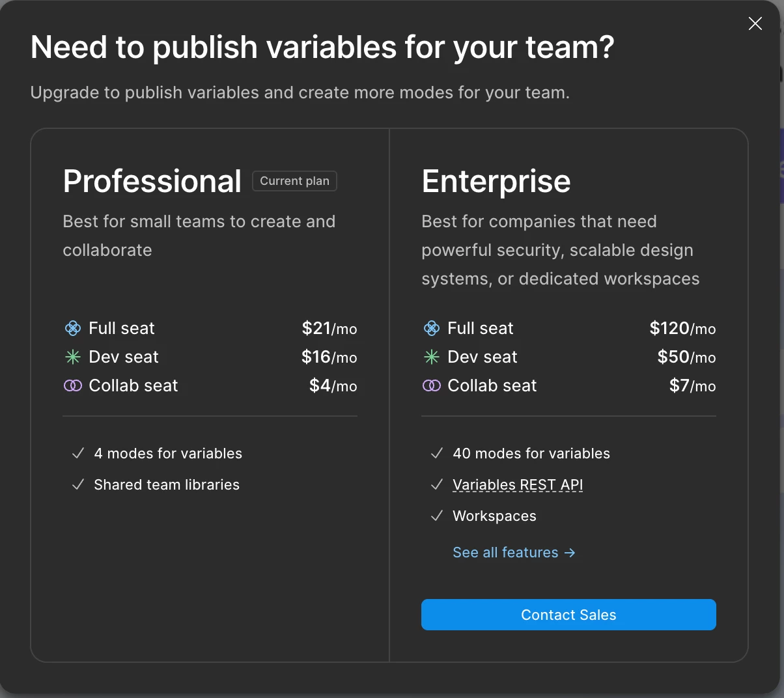The image size is (784, 698).
Task: Click checkmark beside Shared team libraries
Action: 78,484
